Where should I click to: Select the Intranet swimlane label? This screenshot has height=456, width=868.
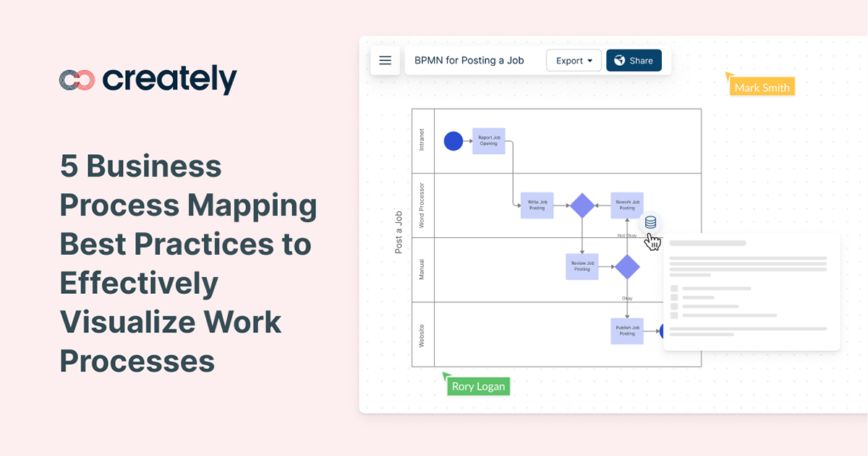coord(422,140)
